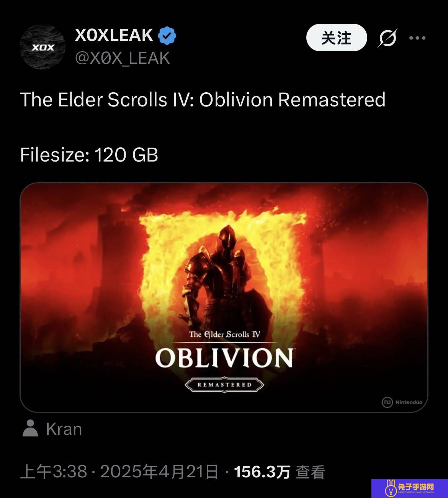
Task: Open the @X0X_LEAK handle link
Action: [123, 58]
